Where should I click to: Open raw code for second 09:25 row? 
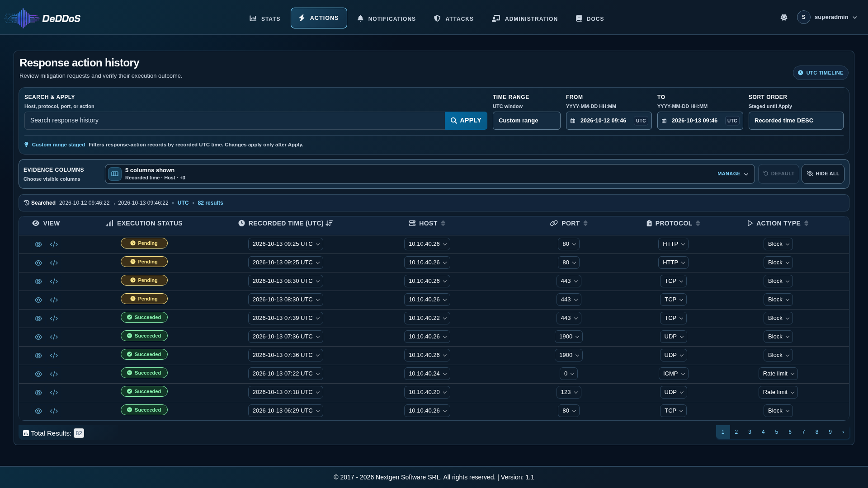(54, 263)
